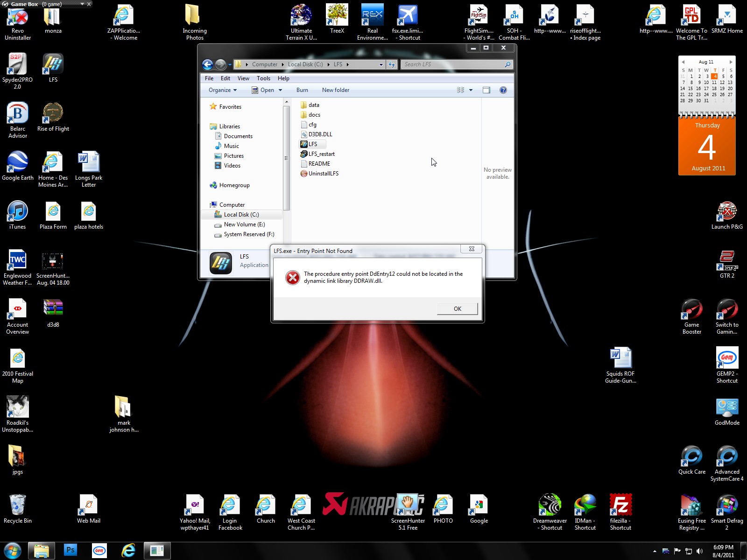This screenshot has width=747, height=560.
Task: Open the Tools menu in Explorer
Action: (x=263, y=78)
